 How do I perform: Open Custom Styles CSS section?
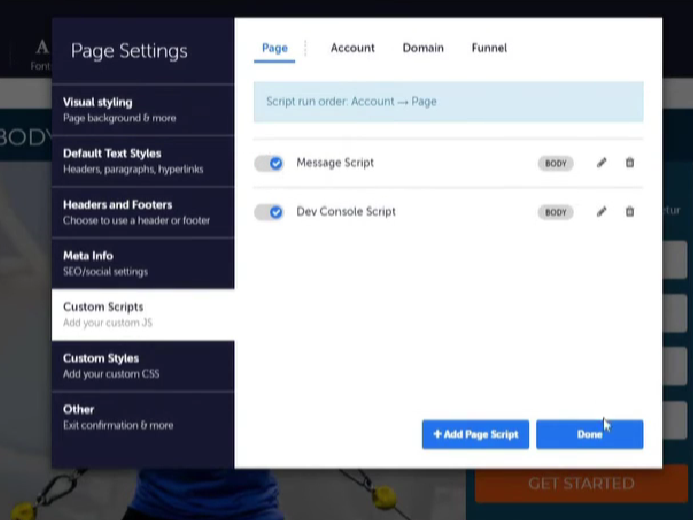pyautogui.click(x=143, y=365)
